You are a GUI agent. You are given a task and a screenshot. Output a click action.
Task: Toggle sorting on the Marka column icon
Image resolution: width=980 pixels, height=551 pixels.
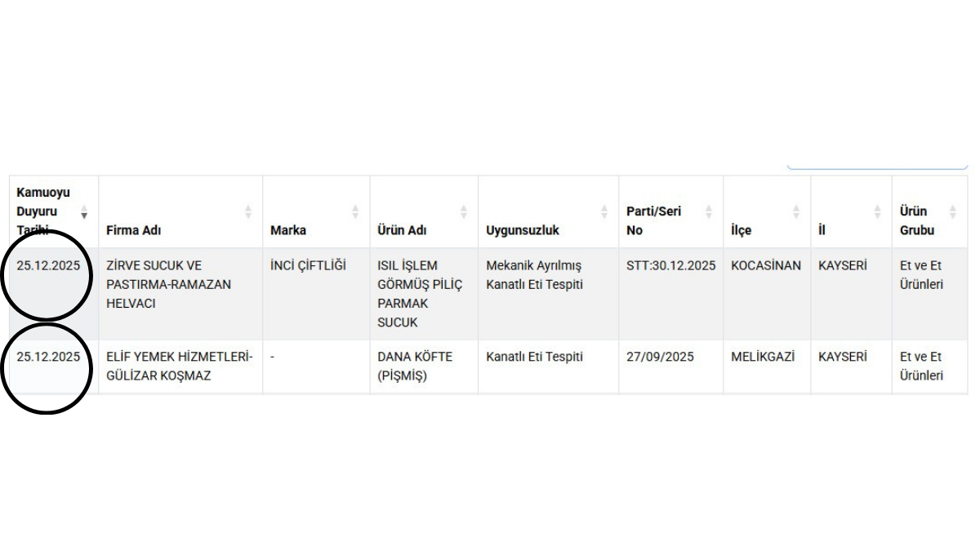355,212
